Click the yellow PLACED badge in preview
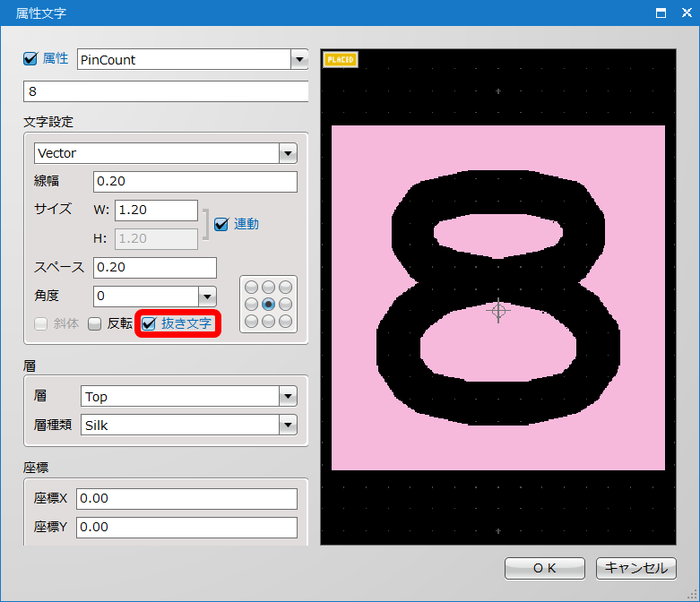The width and height of the screenshot is (700, 602). click(341, 60)
